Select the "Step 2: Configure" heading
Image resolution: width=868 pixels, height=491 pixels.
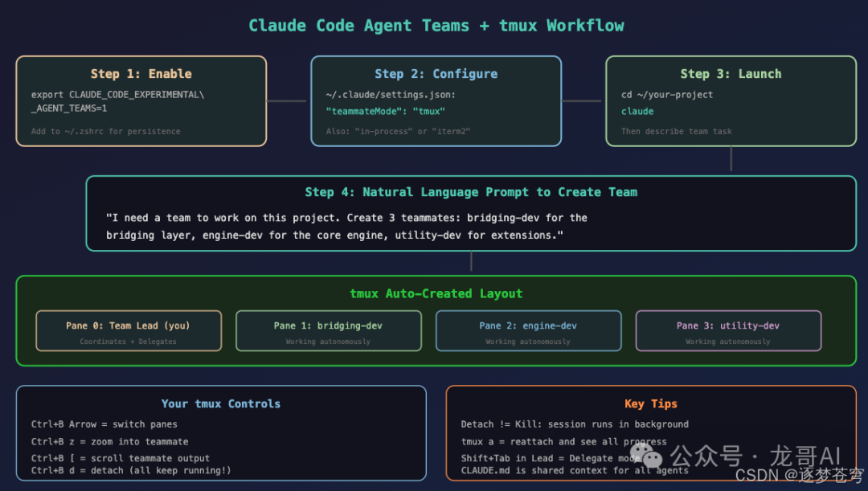[436, 74]
